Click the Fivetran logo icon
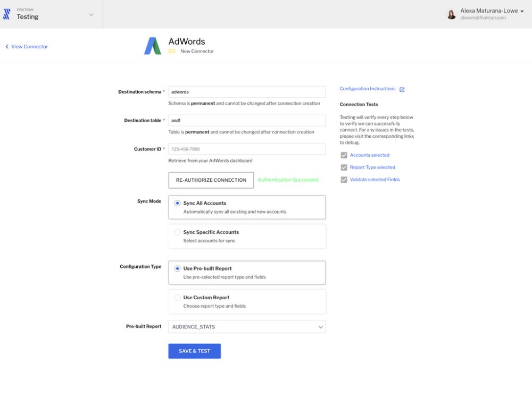532x413 pixels. coord(7,14)
